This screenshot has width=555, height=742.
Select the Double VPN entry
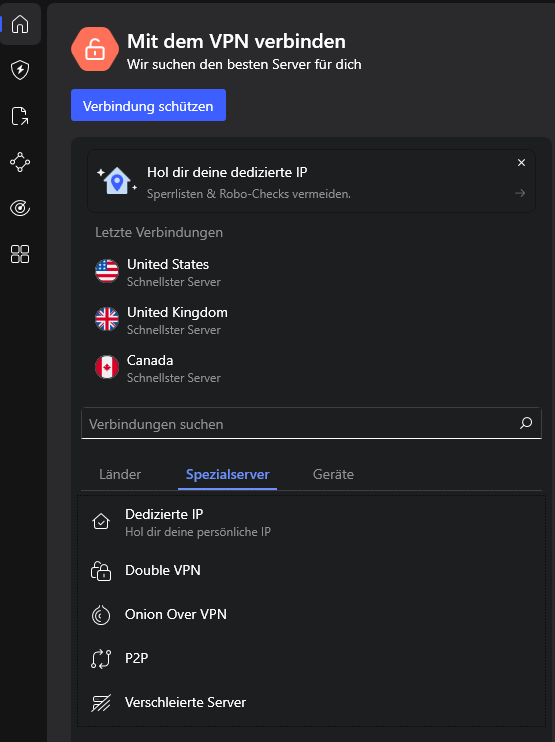click(x=311, y=571)
